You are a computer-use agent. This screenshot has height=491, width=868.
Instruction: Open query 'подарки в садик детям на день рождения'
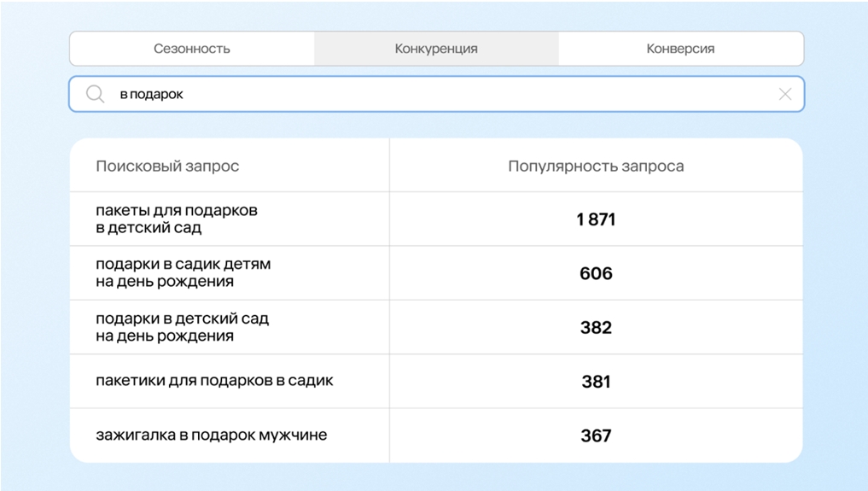[x=183, y=272]
